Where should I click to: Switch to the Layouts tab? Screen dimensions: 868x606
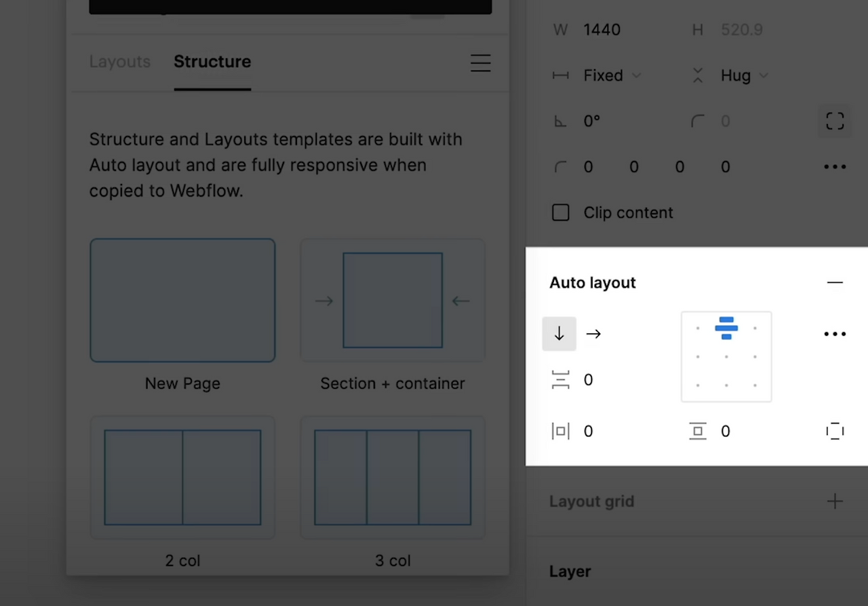click(x=120, y=62)
